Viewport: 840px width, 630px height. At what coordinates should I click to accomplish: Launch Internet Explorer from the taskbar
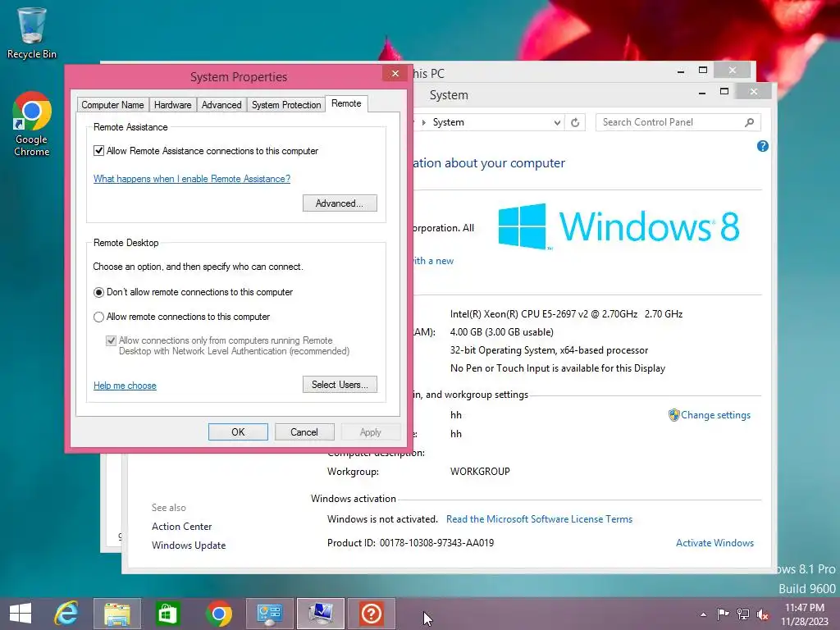pos(66,614)
